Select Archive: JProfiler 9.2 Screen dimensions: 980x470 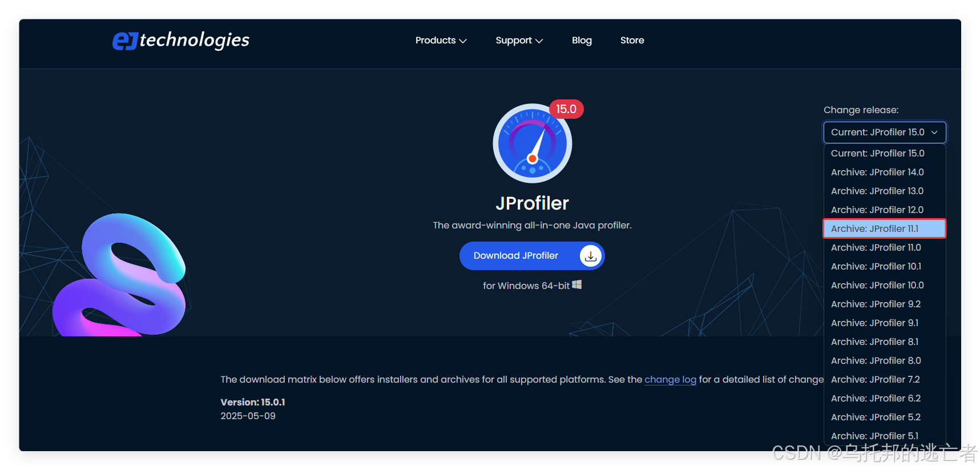[885, 304]
